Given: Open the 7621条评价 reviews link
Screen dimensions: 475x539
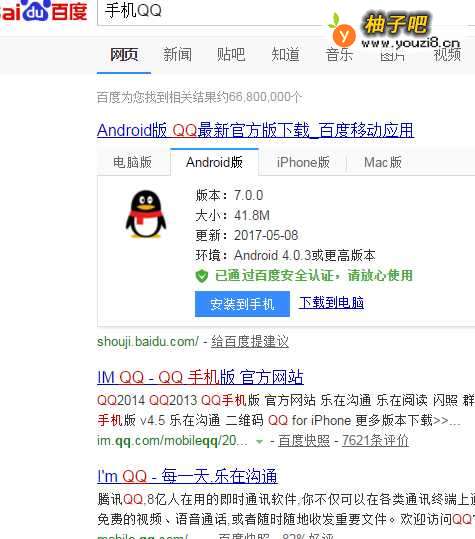Looking at the screenshot, I should point(375,440).
